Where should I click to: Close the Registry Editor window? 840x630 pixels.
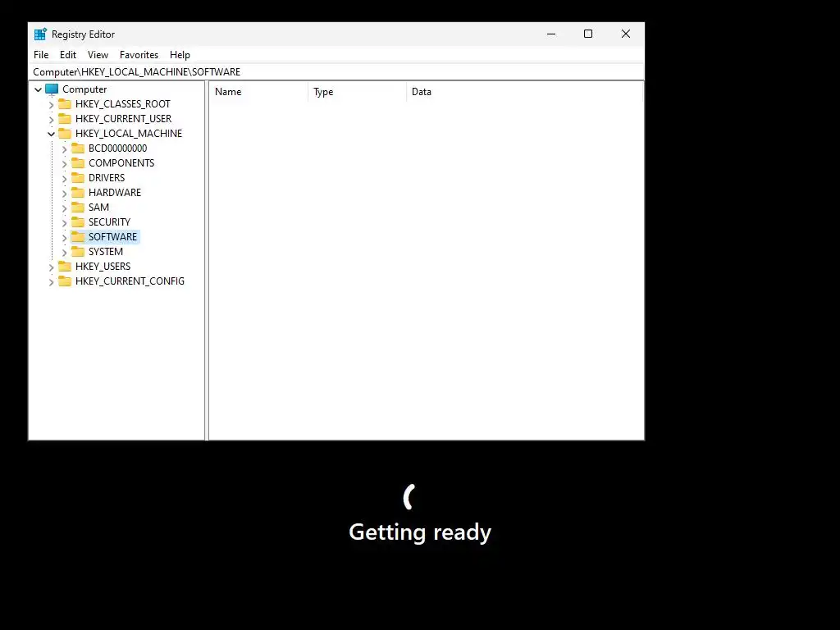tap(626, 34)
